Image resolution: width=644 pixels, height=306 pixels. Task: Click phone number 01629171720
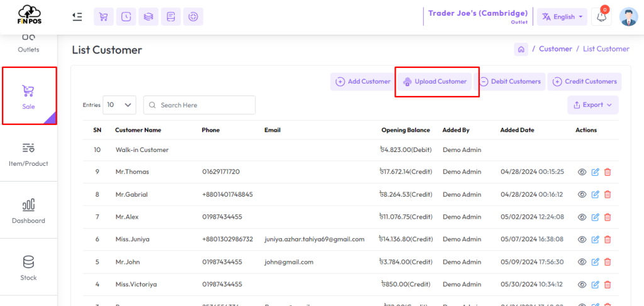[x=221, y=172]
